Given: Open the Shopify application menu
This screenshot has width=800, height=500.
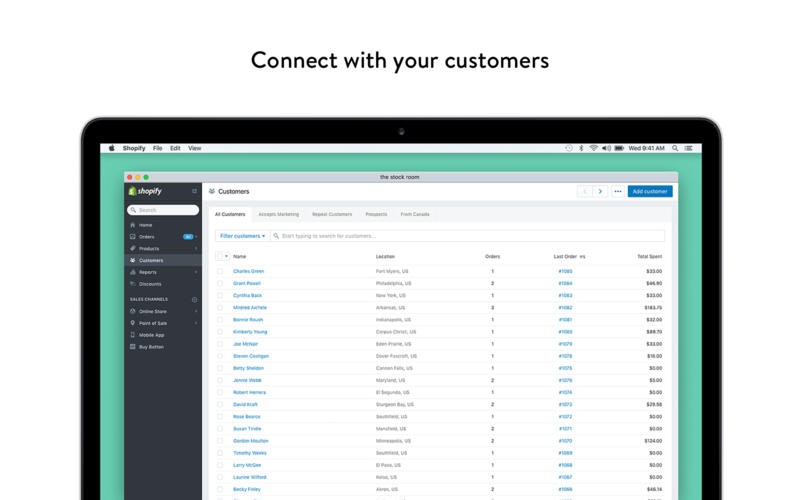Looking at the screenshot, I should [x=134, y=148].
